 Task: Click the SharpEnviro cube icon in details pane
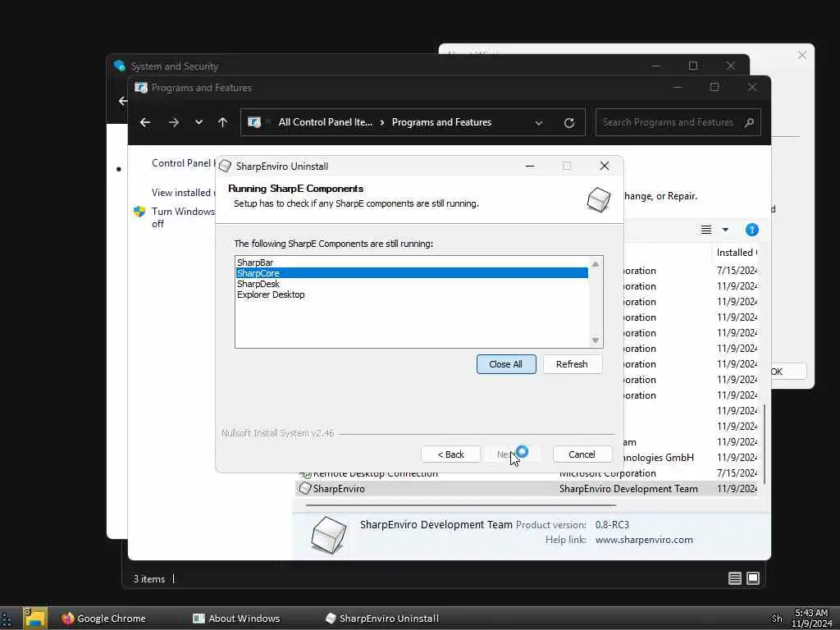[x=328, y=534]
